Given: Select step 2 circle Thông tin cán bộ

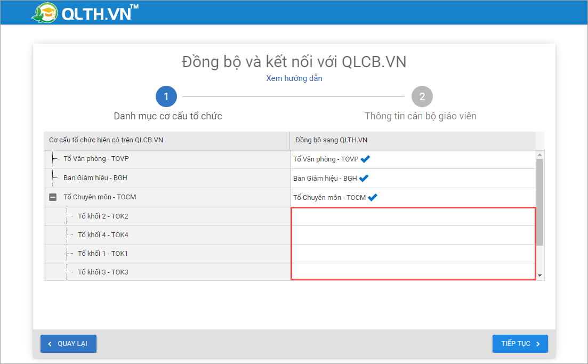Looking at the screenshot, I should tap(422, 96).
